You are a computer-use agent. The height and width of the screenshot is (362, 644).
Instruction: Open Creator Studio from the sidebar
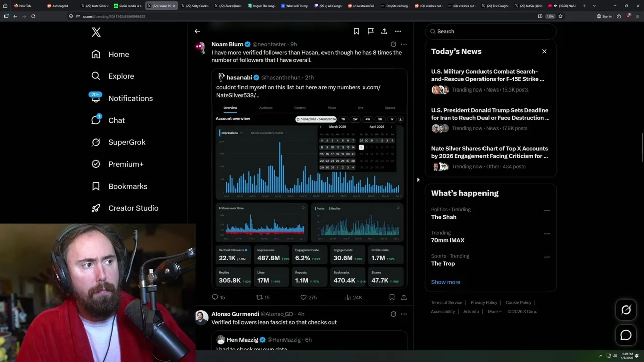click(x=125, y=208)
